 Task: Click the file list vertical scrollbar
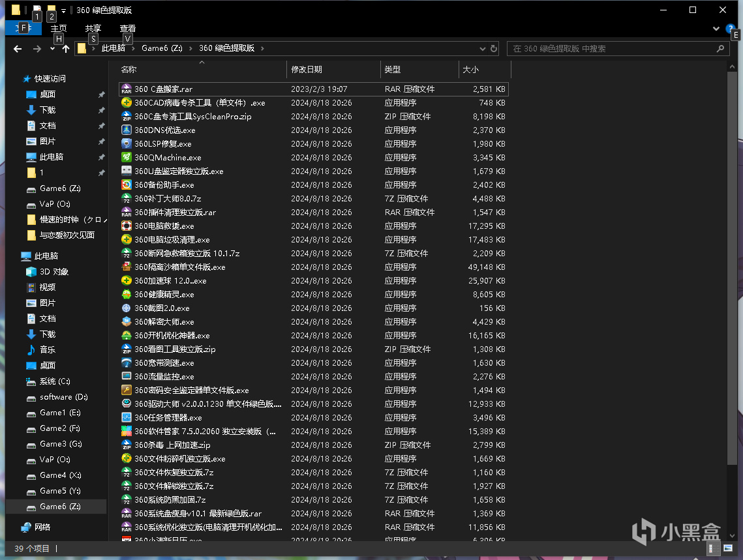(732, 268)
